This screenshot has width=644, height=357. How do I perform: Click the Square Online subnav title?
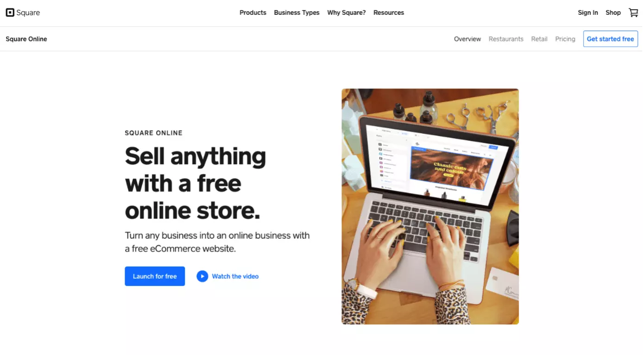pos(26,39)
